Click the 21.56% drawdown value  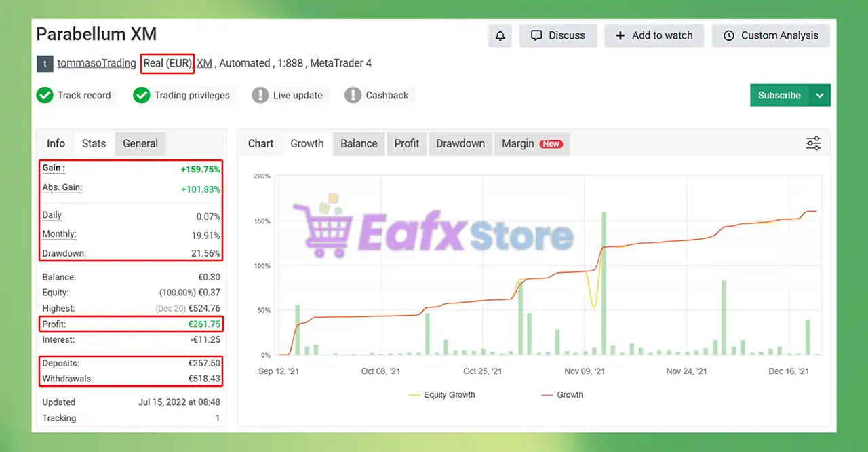(x=206, y=254)
